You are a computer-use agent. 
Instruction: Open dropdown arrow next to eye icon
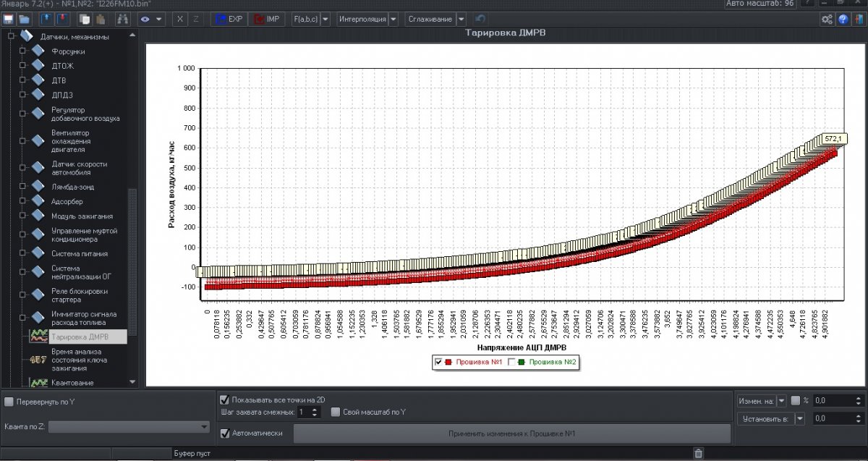click(159, 19)
